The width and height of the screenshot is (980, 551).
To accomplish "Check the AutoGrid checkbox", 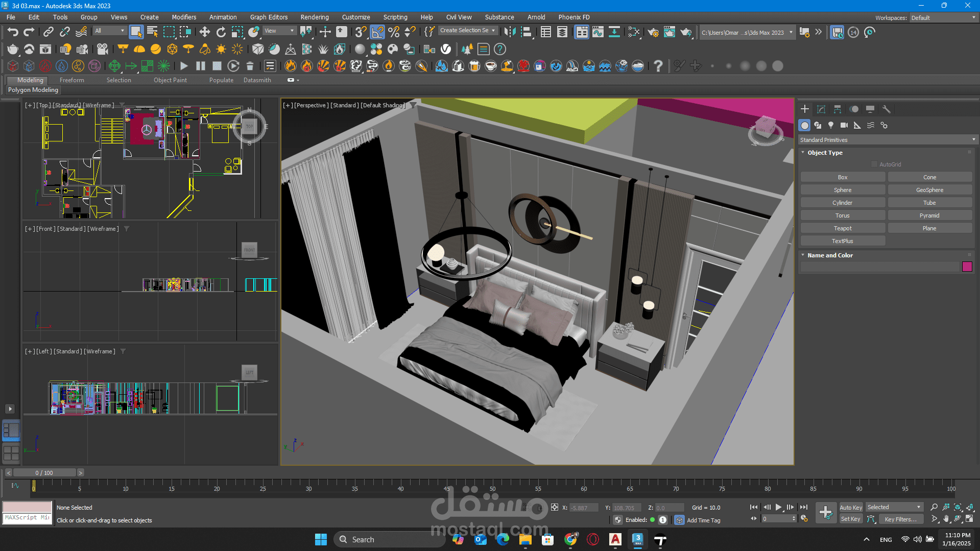I will 874,164.
